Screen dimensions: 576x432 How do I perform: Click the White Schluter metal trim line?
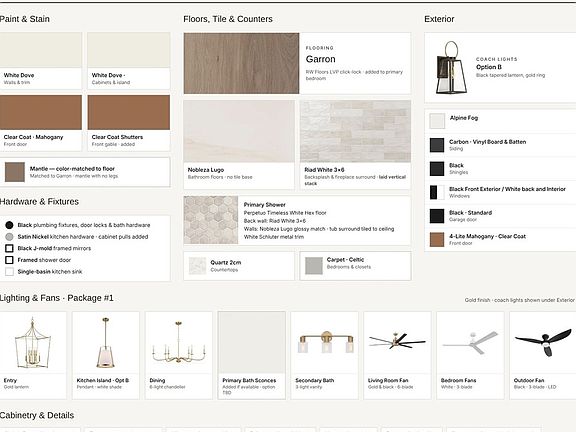[274, 237]
